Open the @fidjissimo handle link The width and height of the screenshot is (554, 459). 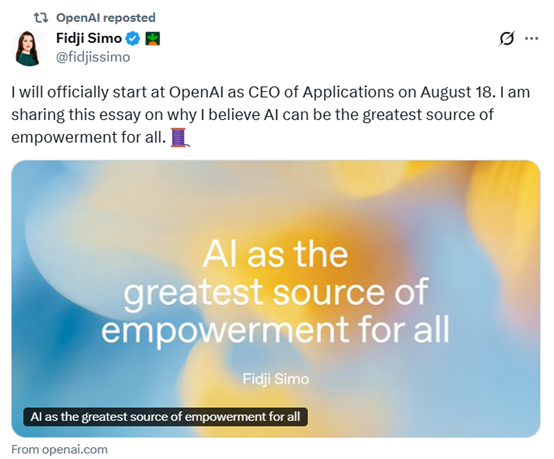[93, 57]
